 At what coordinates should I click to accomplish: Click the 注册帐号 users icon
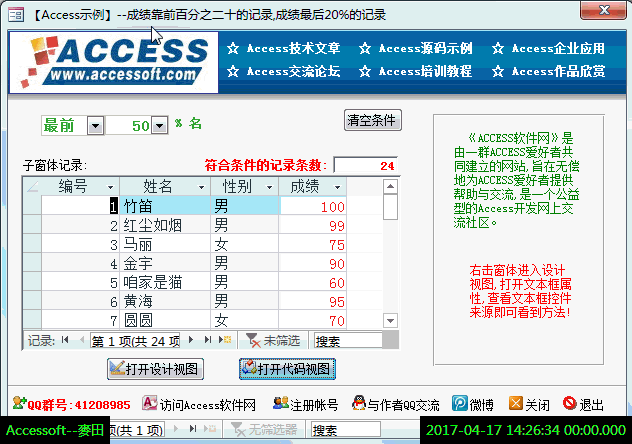coord(281,403)
